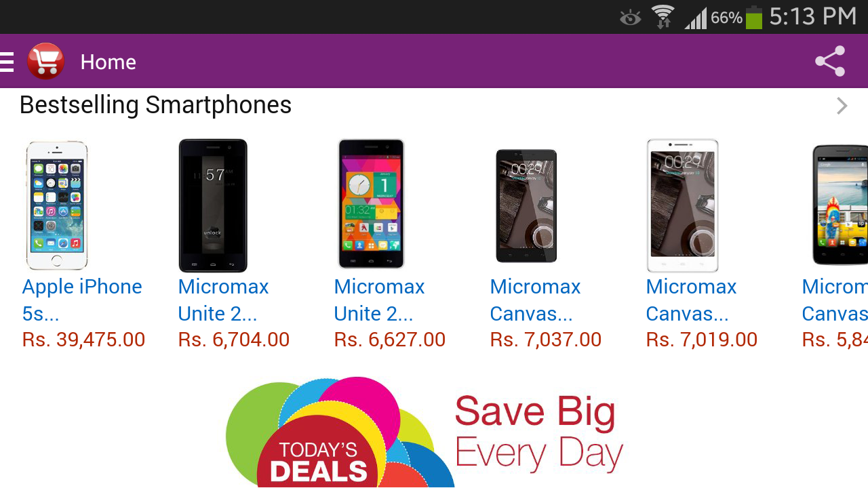Open the Apple iPhone 5s product image
Image resolution: width=868 pixels, height=488 pixels.
pyautogui.click(x=57, y=205)
